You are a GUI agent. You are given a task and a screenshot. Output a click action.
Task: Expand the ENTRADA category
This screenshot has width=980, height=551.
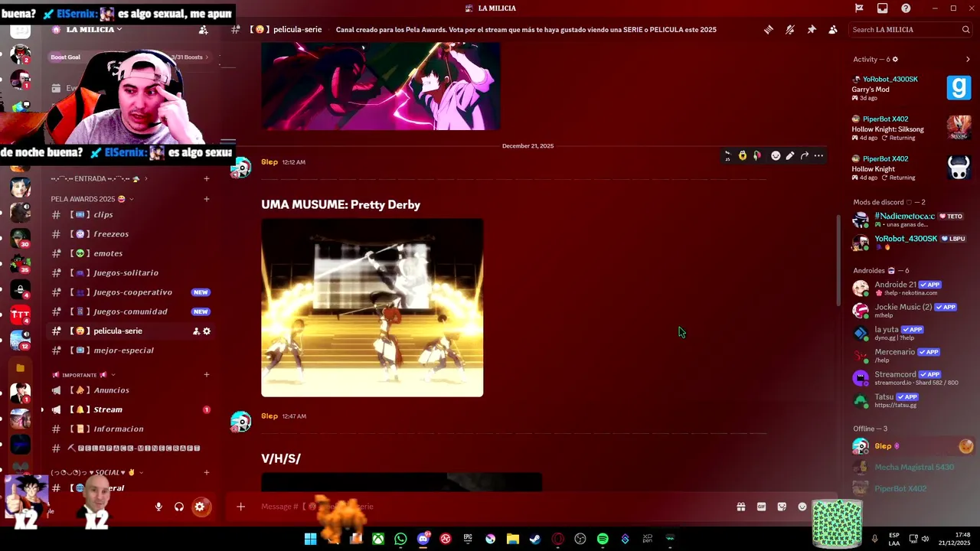click(99, 179)
